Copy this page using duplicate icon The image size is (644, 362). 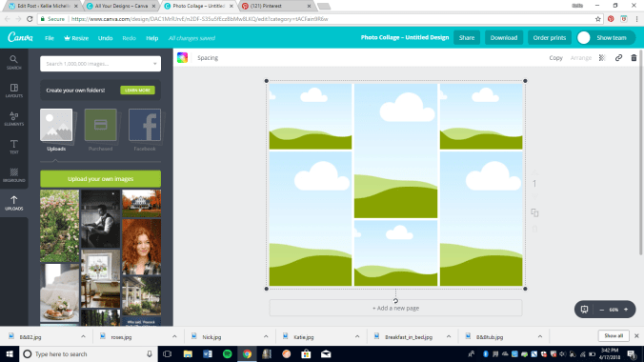[534, 212]
